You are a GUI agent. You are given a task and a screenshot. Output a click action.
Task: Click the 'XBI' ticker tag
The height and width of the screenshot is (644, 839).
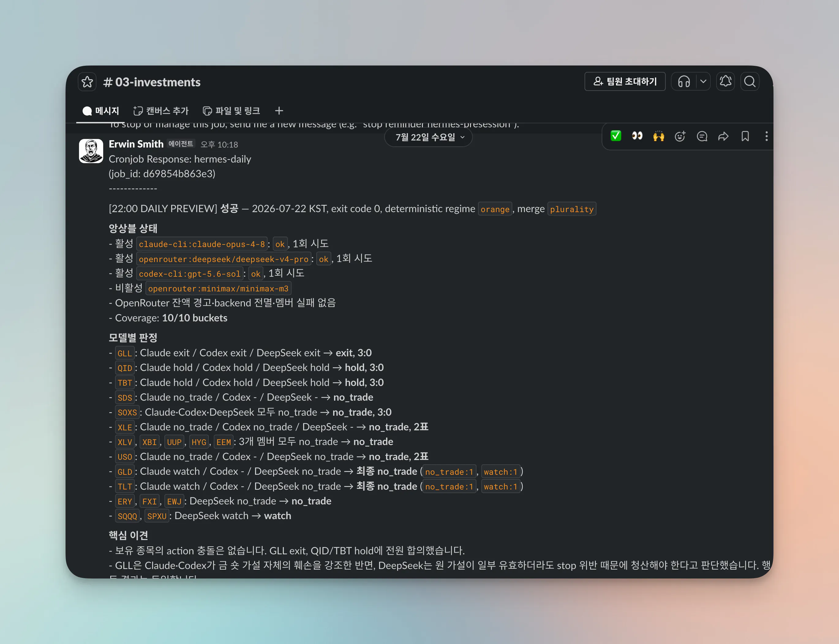(149, 442)
